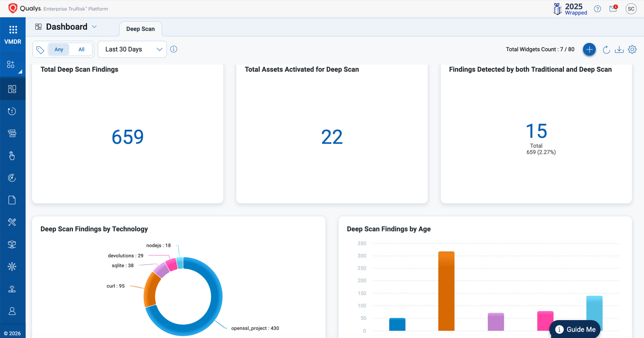Open the notifications mail icon

tap(613, 9)
